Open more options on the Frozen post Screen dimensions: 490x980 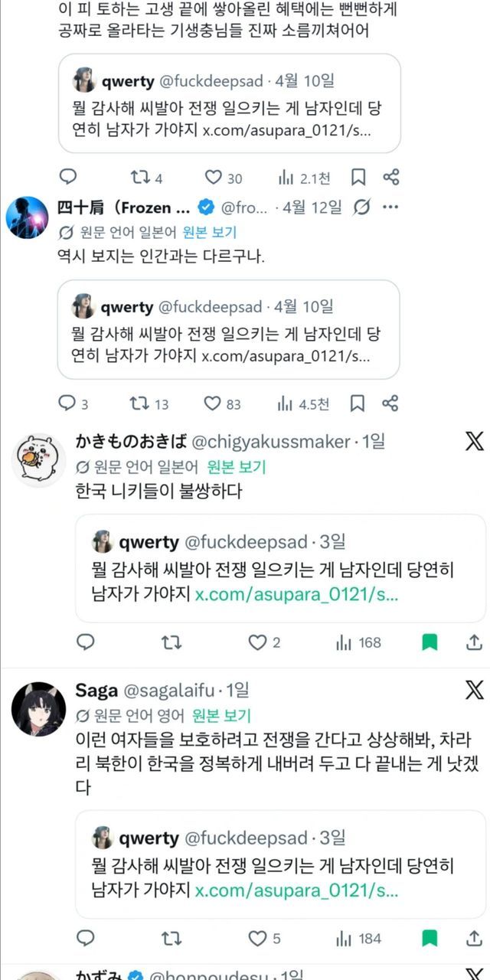coord(390,207)
